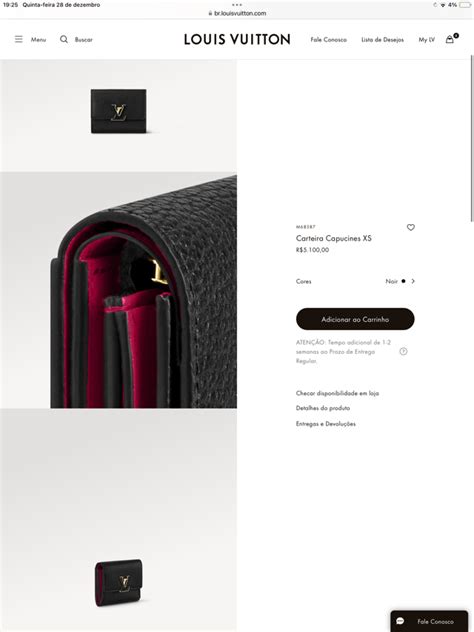Click the lock icon beside site URL
Viewport: 474px width, 632px height.
coord(210,13)
